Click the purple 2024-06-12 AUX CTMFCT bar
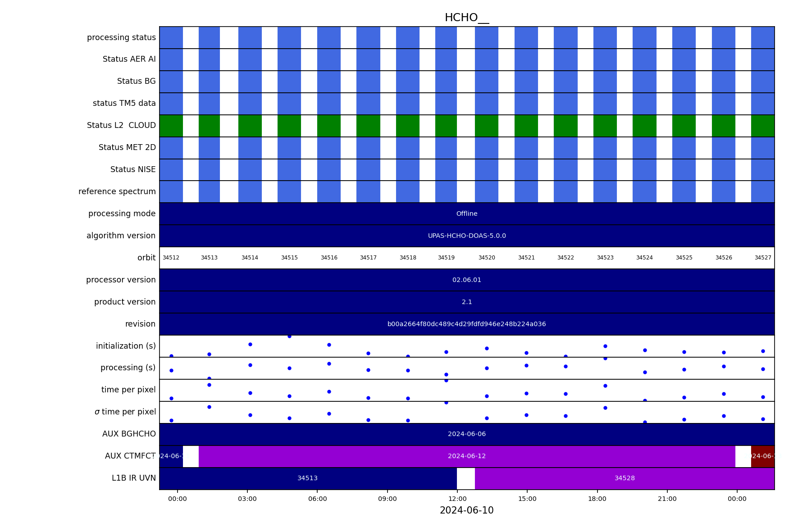 coord(467,456)
